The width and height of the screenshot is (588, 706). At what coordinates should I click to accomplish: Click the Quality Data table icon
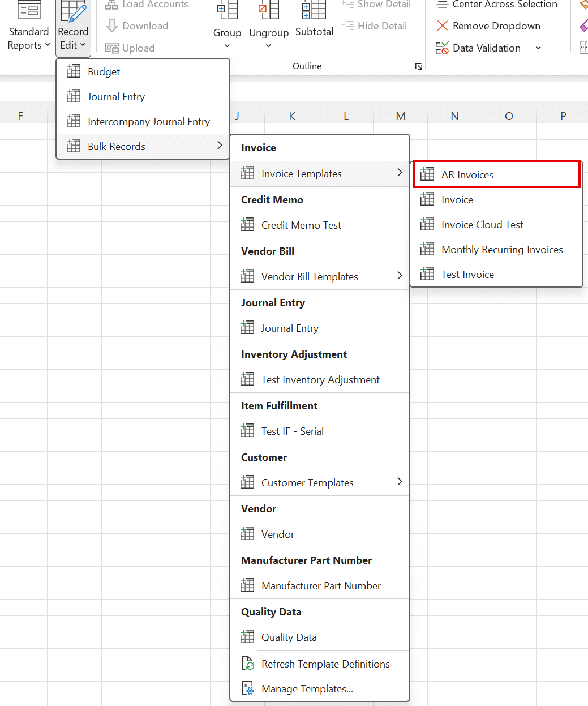pyautogui.click(x=247, y=636)
